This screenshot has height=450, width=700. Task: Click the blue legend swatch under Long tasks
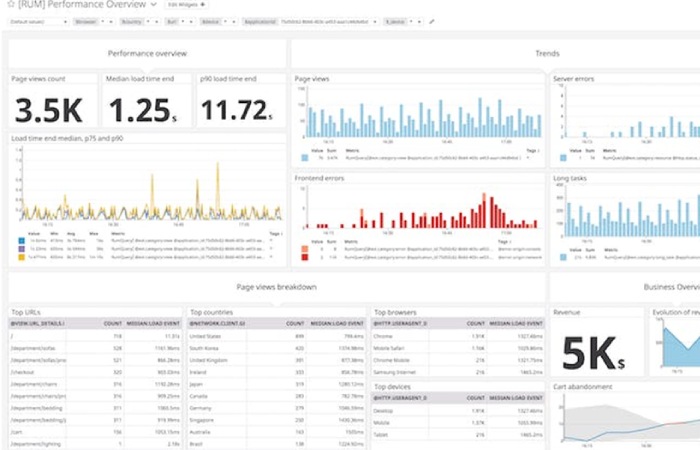563,257
